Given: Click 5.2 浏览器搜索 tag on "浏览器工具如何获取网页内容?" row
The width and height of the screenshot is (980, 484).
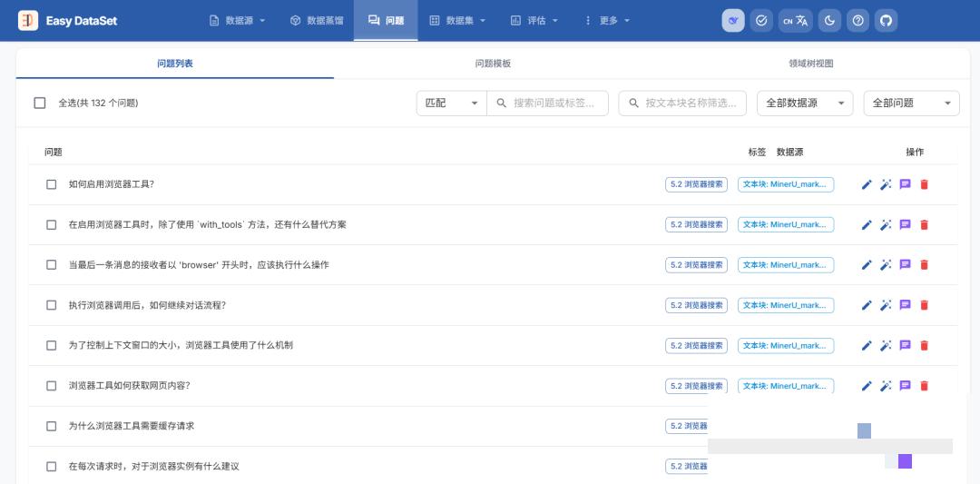Looking at the screenshot, I should point(696,386).
